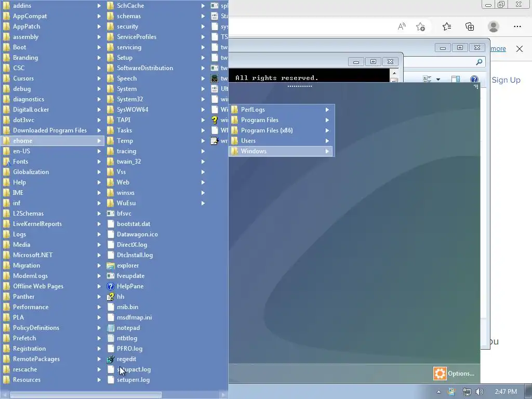Expand the Windows folder submenu arrow

tap(327, 151)
